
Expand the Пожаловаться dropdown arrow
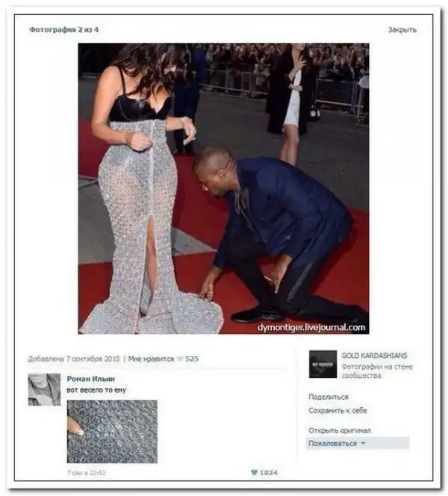[364, 443]
